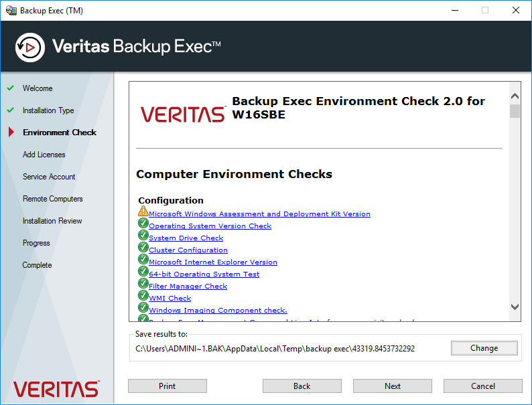The width and height of the screenshot is (532, 405).
Task: Click scroll down arrow in report pane
Action: [x=515, y=307]
